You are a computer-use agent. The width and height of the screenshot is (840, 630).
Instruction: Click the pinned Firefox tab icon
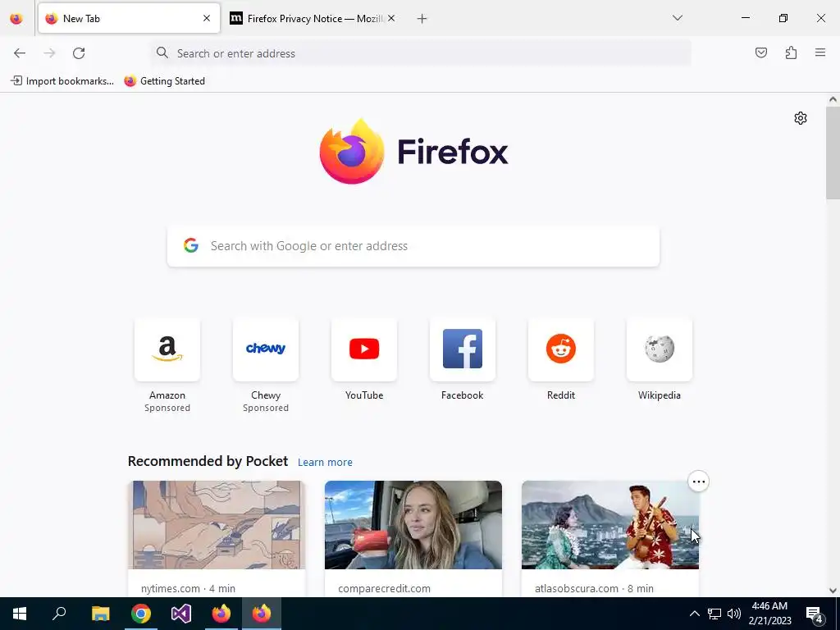(16, 19)
